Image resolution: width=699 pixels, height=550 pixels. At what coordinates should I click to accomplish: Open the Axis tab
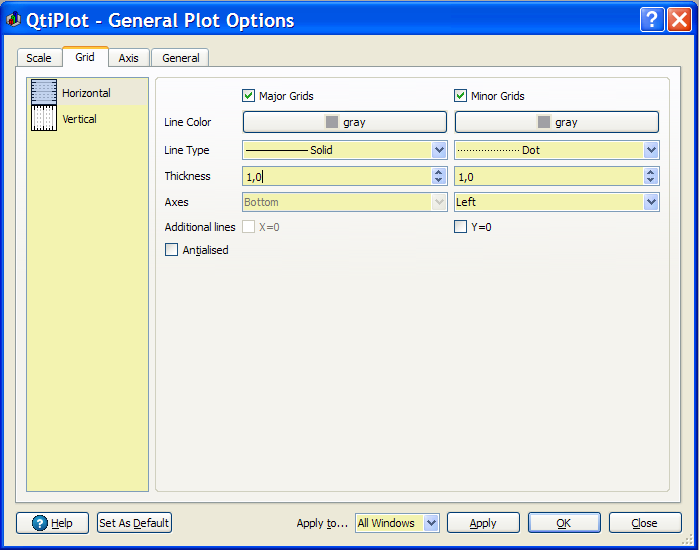point(128,58)
